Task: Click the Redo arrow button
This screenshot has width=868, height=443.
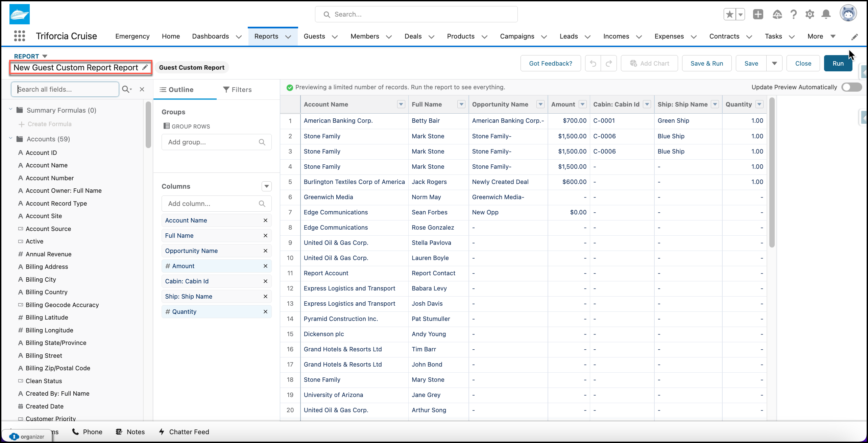Action: click(x=609, y=63)
